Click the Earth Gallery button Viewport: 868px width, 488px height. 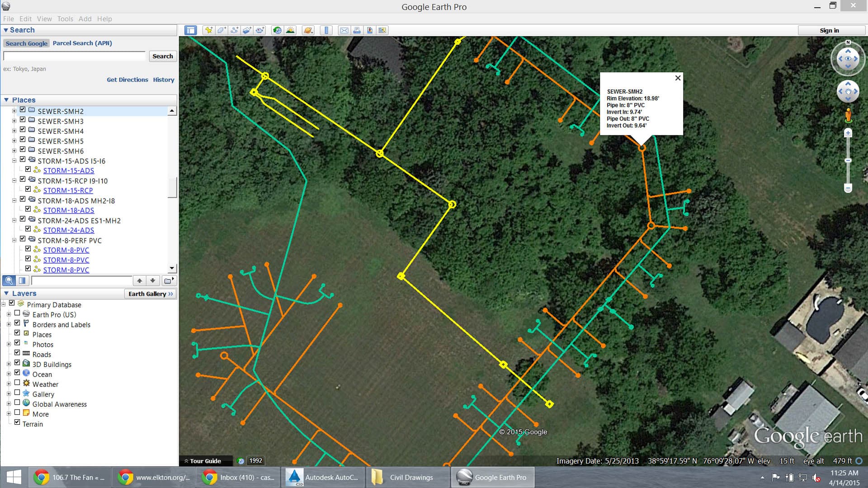tap(150, 294)
